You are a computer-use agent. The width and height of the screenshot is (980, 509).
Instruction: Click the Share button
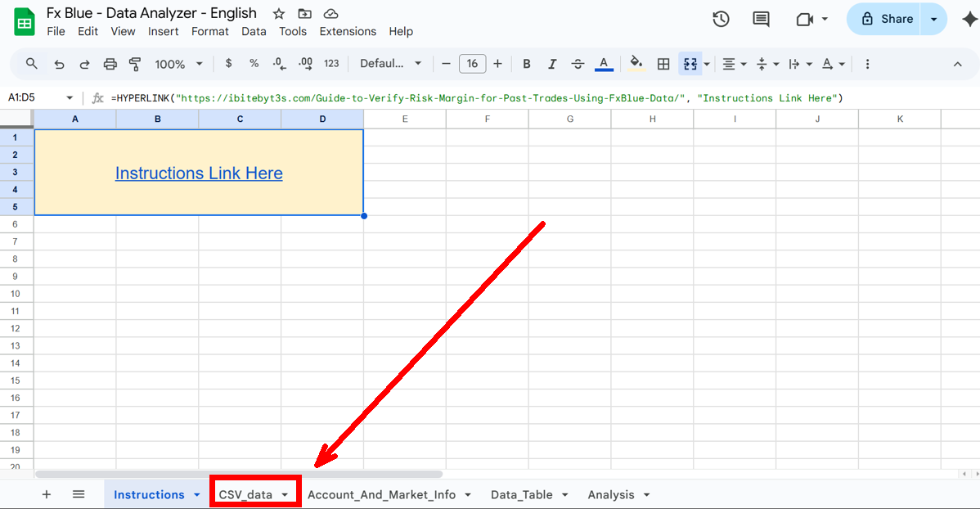pos(886,19)
